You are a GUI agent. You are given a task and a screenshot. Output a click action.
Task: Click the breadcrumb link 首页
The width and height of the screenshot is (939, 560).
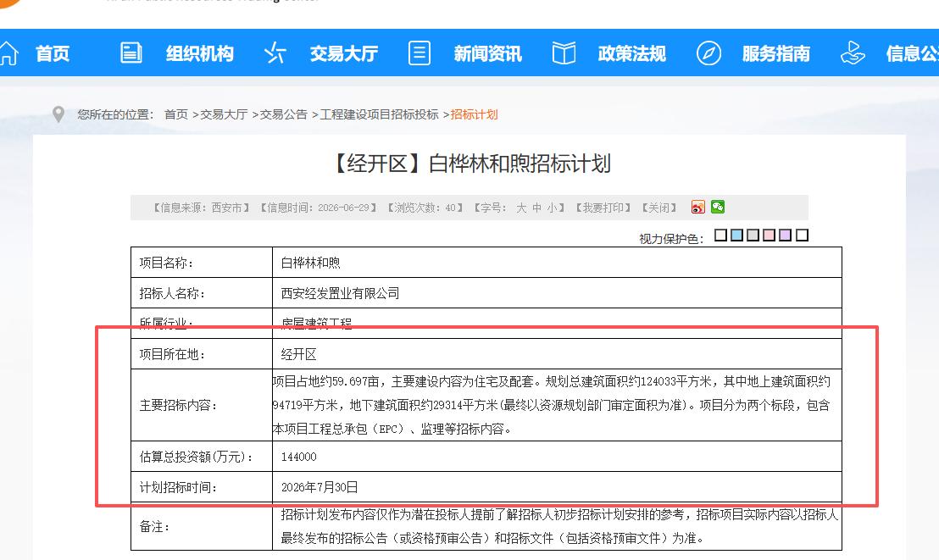[176, 114]
